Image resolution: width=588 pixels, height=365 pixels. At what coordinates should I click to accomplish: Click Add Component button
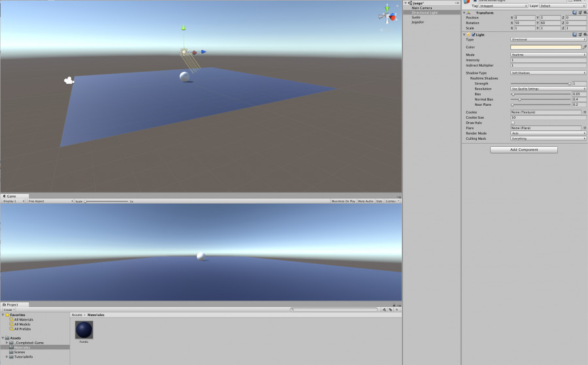click(524, 150)
